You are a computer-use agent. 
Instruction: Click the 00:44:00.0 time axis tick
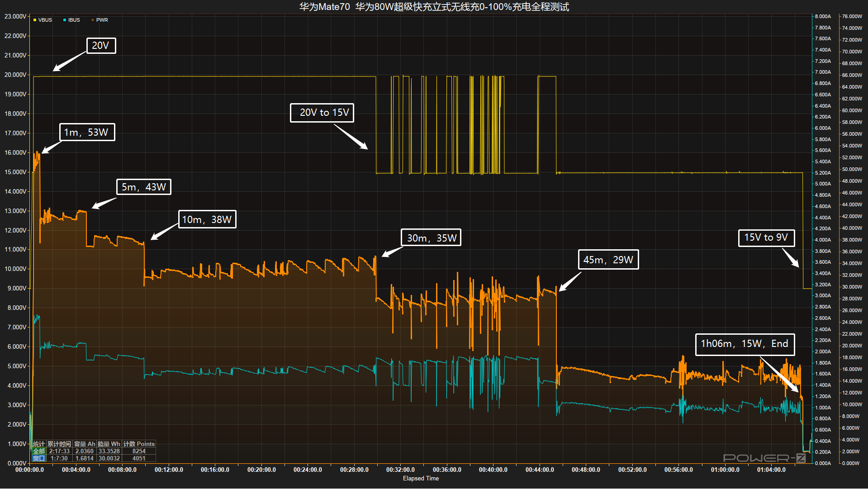540,470
